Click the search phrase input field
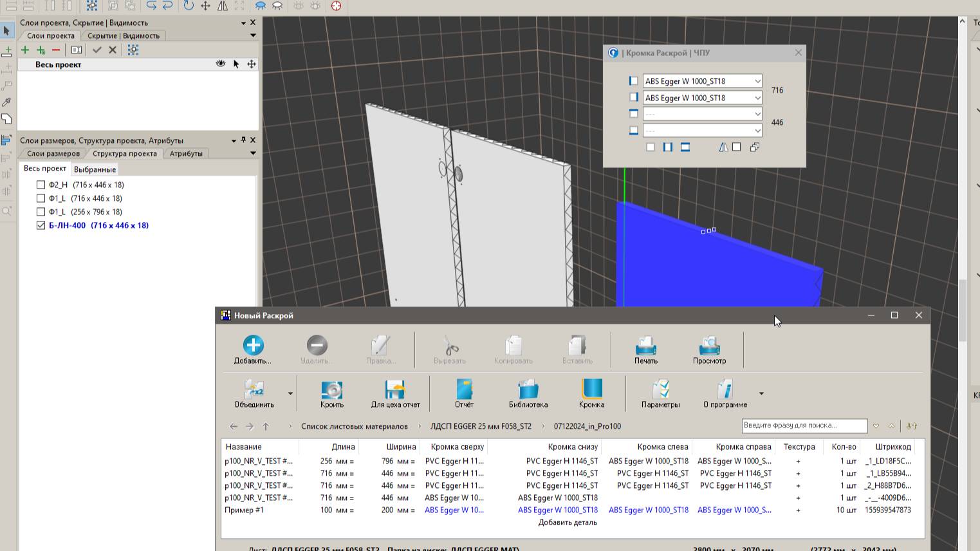Screen dimensions: 980x551 click(804, 425)
